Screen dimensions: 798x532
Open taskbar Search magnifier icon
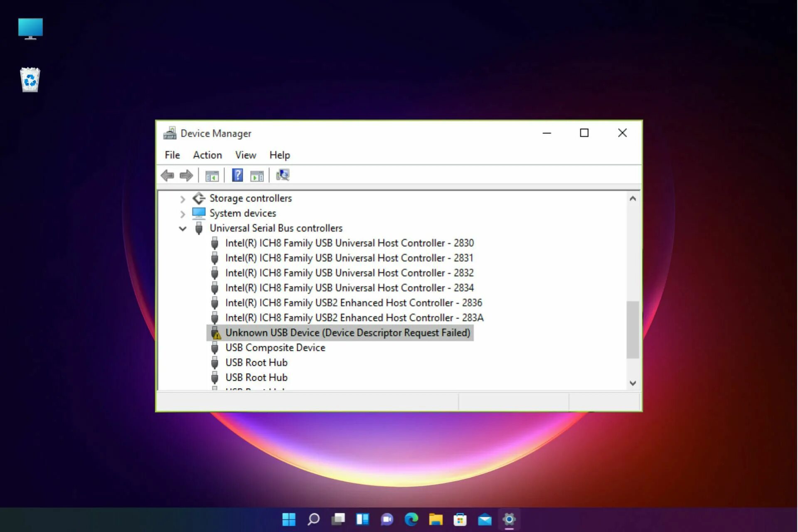(x=313, y=519)
